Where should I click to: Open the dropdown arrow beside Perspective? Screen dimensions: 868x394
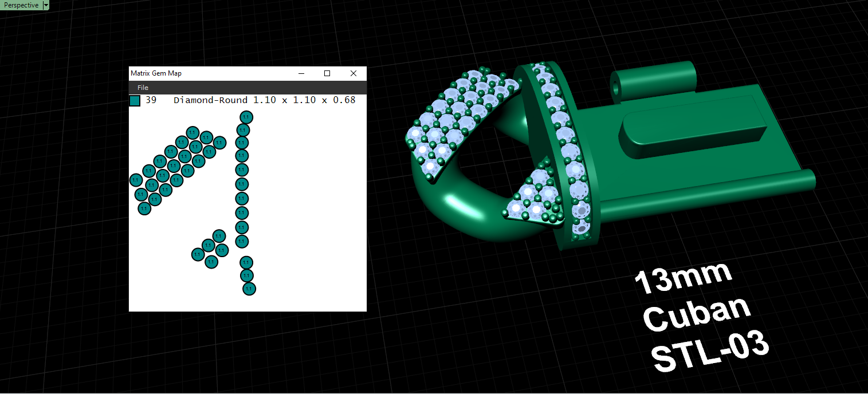pyautogui.click(x=46, y=5)
